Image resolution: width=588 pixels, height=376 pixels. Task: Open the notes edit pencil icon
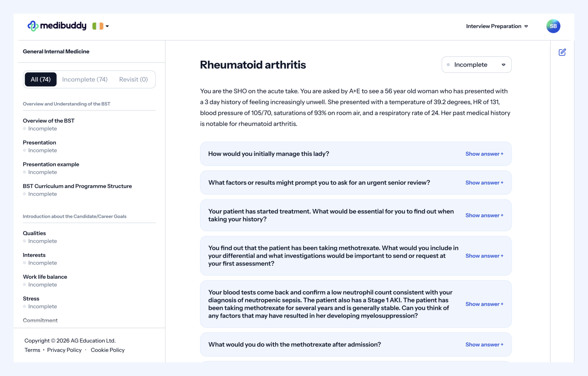pos(562,52)
